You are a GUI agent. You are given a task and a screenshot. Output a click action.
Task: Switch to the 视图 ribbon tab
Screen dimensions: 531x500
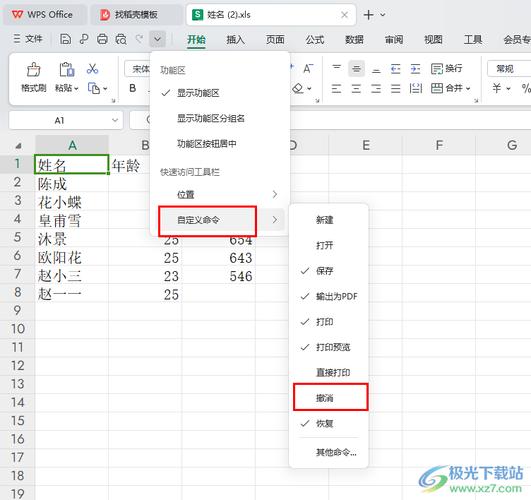(x=433, y=40)
